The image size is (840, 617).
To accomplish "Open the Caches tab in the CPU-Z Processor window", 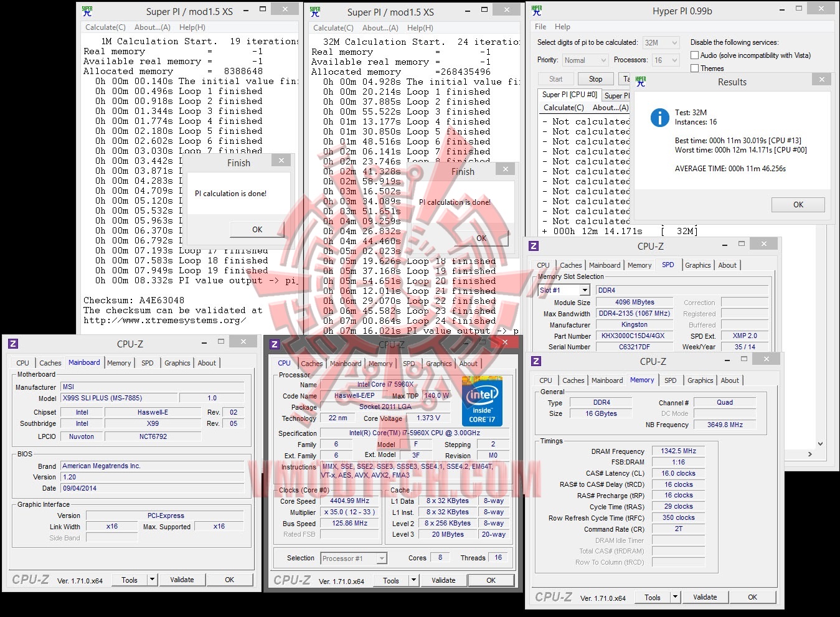I will pyautogui.click(x=312, y=364).
